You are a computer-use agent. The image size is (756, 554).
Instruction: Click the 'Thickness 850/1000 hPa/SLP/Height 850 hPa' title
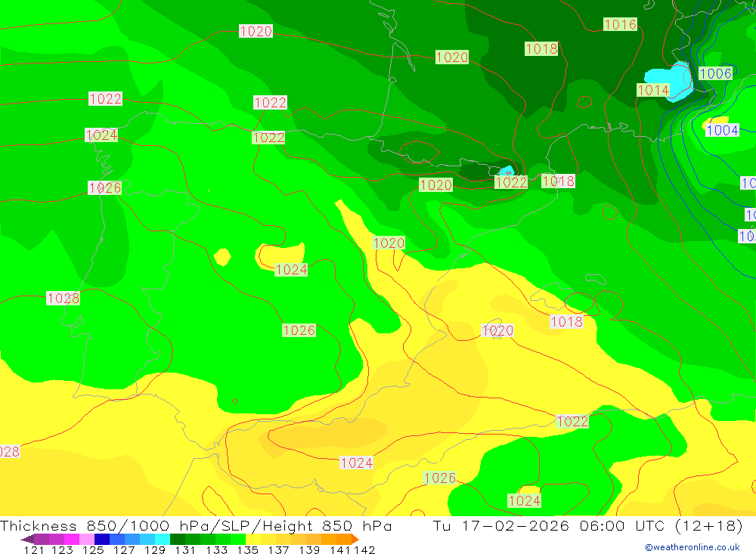point(196,525)
